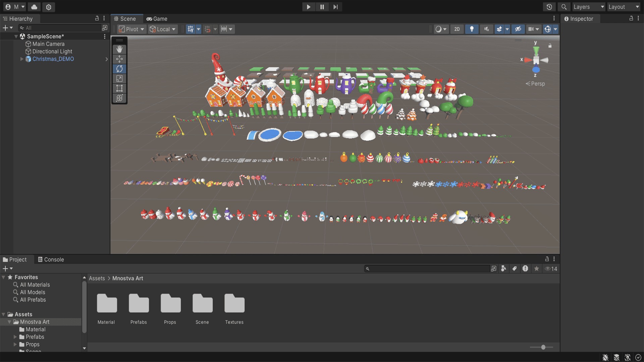Open Unity cloud services icon

(34, 7)
